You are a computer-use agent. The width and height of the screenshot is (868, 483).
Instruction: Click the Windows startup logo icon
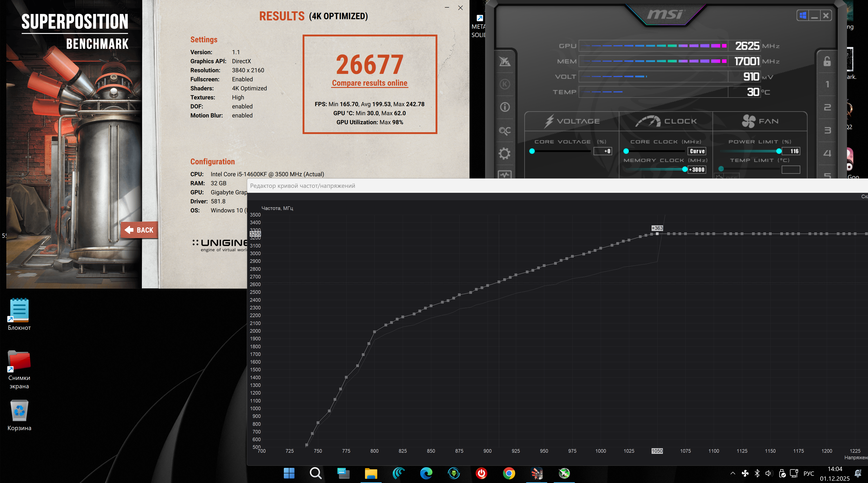pyautogui.click(x=803, y=16)
